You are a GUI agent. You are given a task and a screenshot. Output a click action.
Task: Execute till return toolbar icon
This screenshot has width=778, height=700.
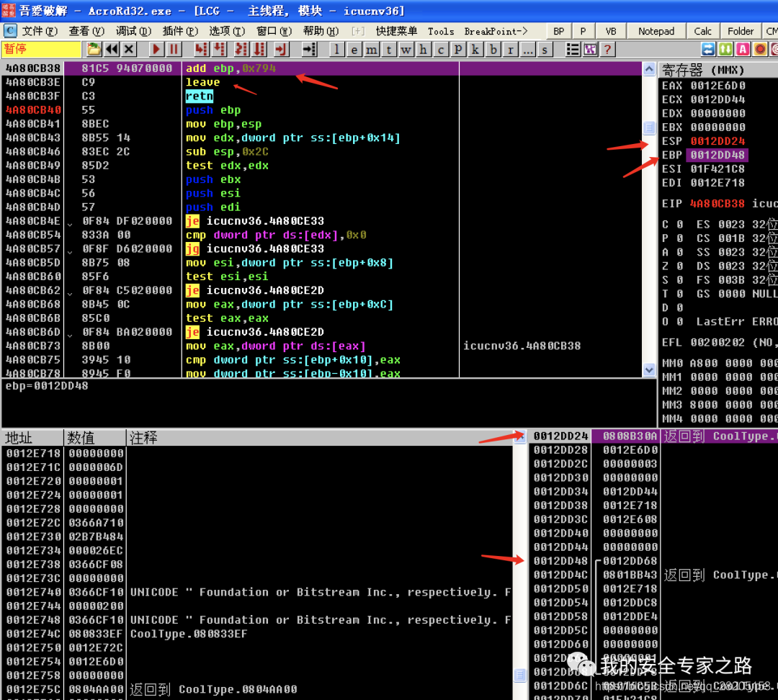click(281, 49)
